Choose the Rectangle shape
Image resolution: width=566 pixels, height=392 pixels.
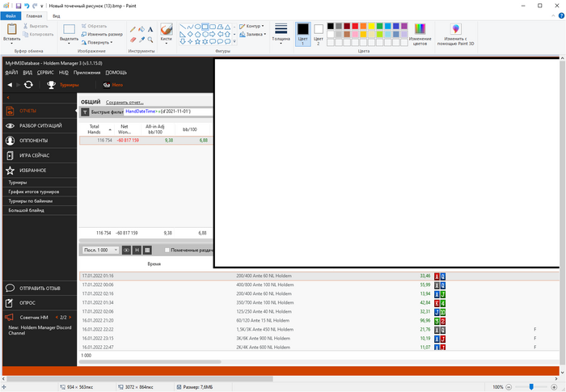pyautogui.click(x=205, y=27)
